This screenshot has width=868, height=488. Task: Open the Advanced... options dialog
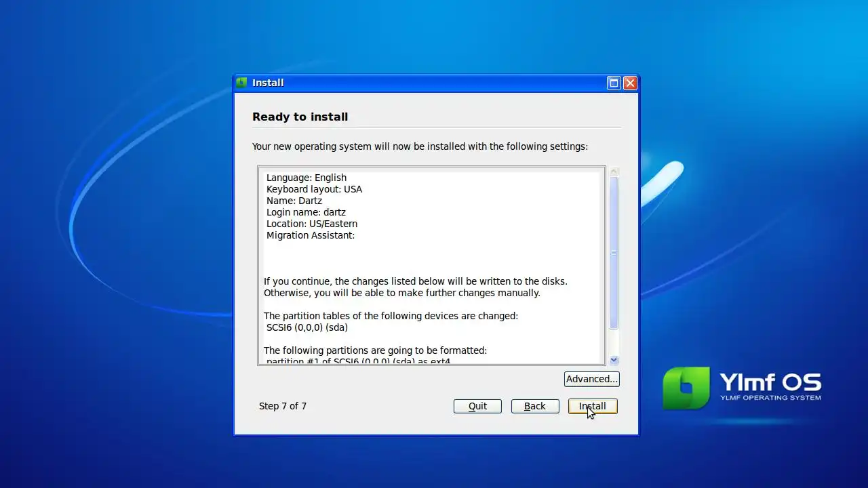click(592, 379)
